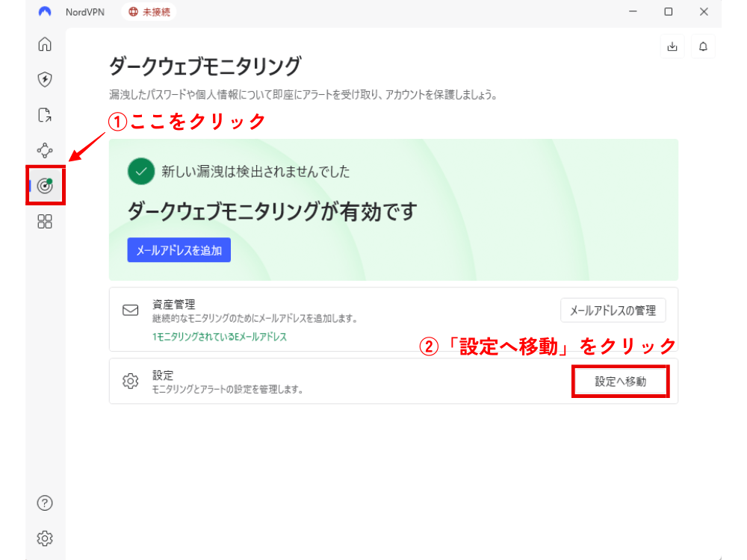Click the gear icon in 設定 row
The width and height of the screenshot is (747, 560).
coord(131,382)
